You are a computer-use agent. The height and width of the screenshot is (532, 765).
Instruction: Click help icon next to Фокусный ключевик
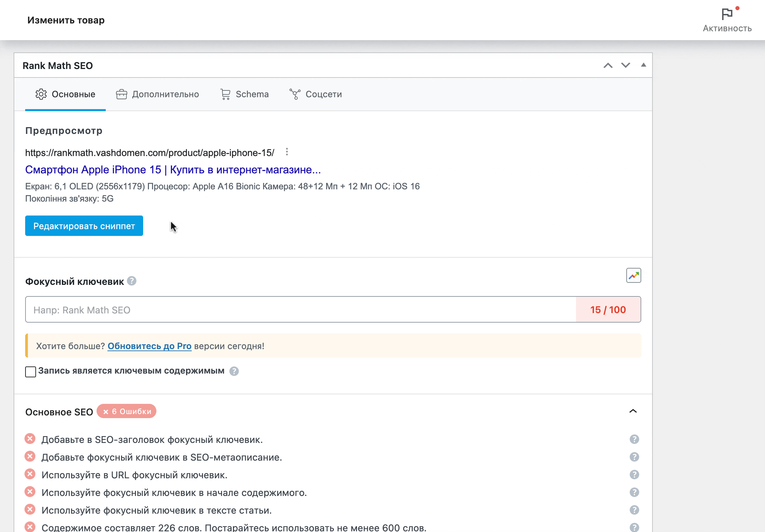tap(132, 281)
